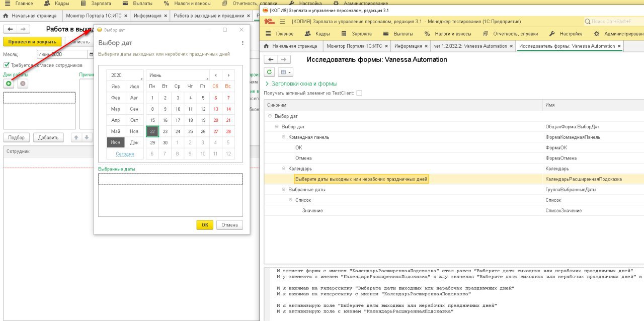Click the grey delete icon under Дни работы

coord(23,84)
